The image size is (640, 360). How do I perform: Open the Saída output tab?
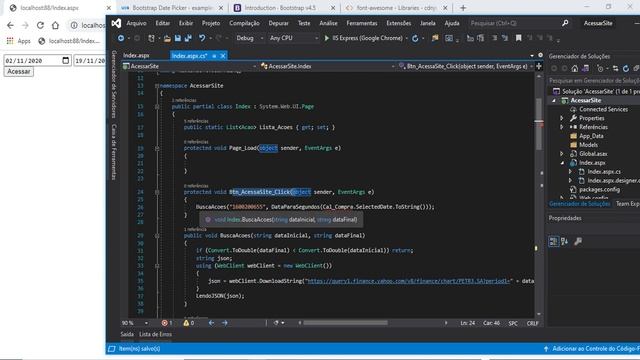(127, 334)
